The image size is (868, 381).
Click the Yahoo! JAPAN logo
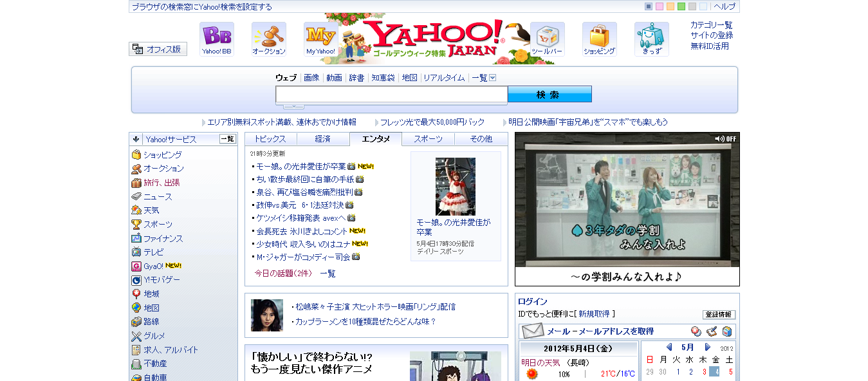[x=435, y=39]
